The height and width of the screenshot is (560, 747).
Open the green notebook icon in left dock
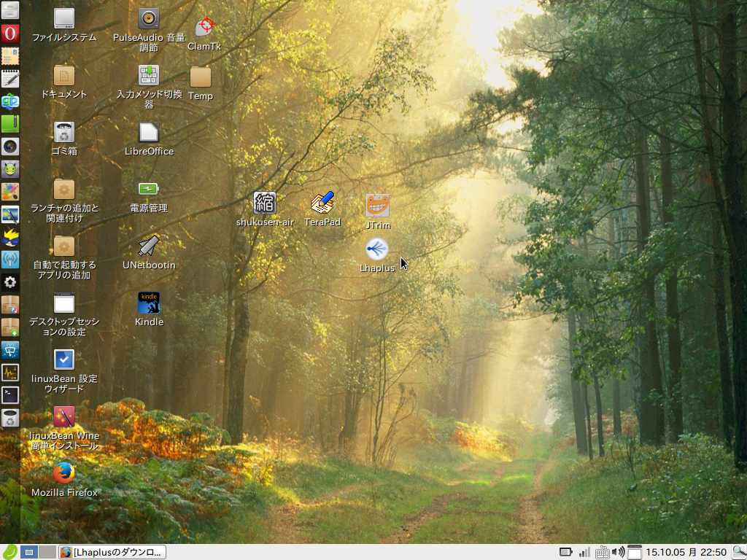point(10,124)
